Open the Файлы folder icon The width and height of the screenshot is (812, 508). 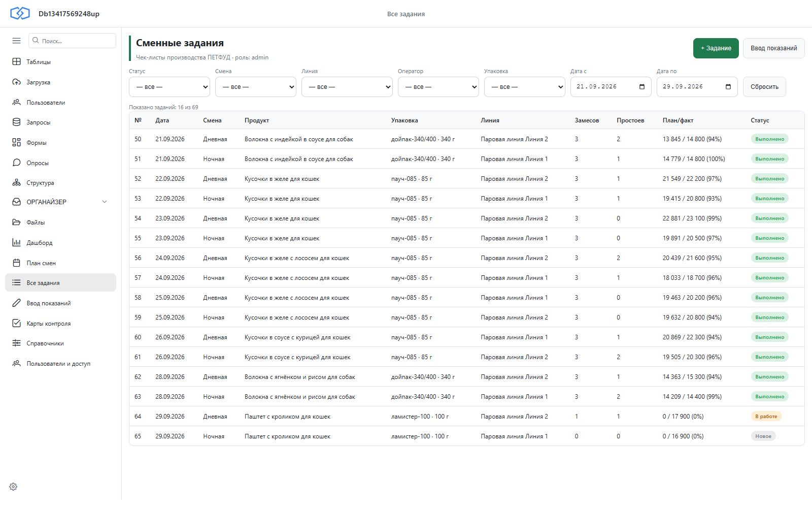click(17, 222)
